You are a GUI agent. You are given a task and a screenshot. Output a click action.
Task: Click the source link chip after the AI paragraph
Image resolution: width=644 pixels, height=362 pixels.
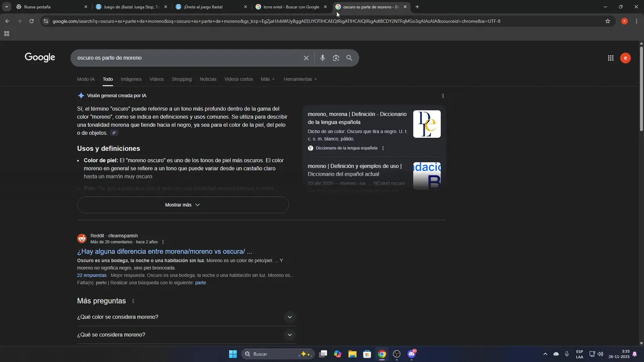click(x=114, y=133)
